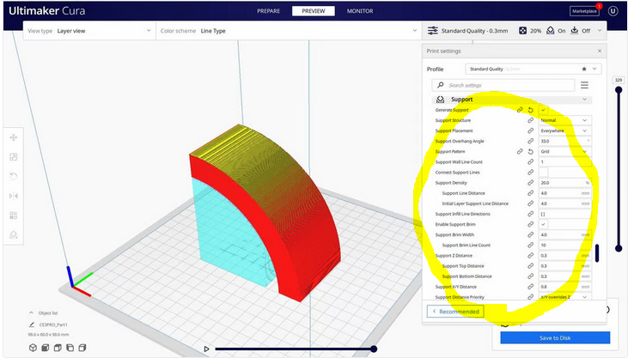Open the Profile dropdown
The width and height of the screenshot is (634, 364).
click(533, 69)
